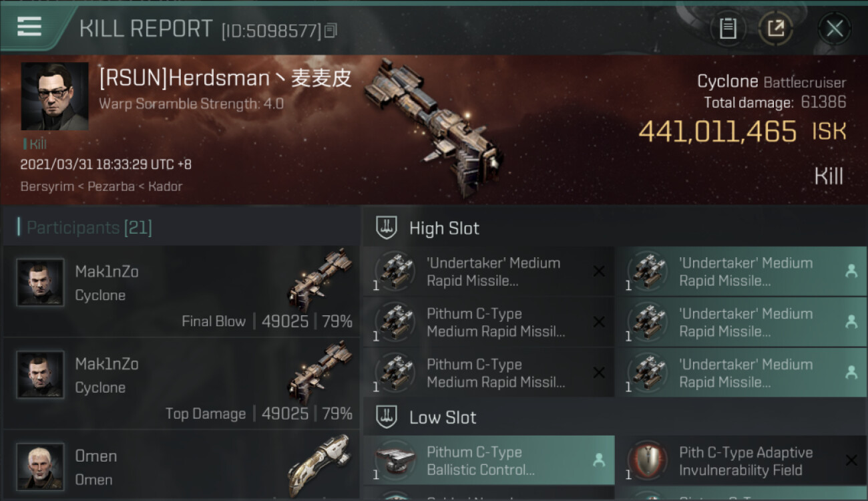This screenshot has height=501, width=868.
Task: Open the clipboard notes icon
Action: click(x=728, y=29)
